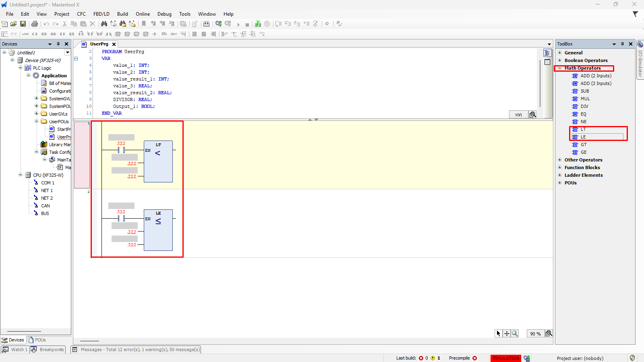Click the Save project toolbar icon
This screenshot has width=644, height=362.
click(23, 24)
